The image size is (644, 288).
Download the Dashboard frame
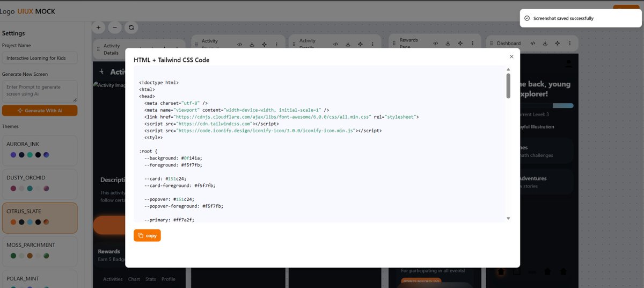(545, 44)
